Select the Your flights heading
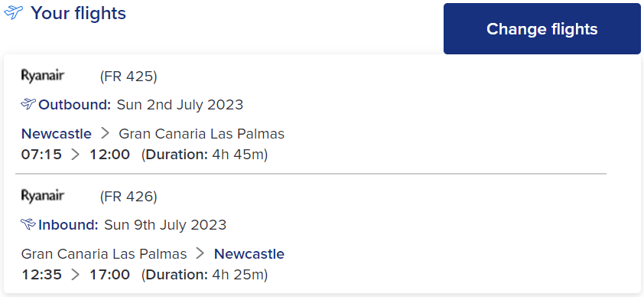 (x=79, y=13)
